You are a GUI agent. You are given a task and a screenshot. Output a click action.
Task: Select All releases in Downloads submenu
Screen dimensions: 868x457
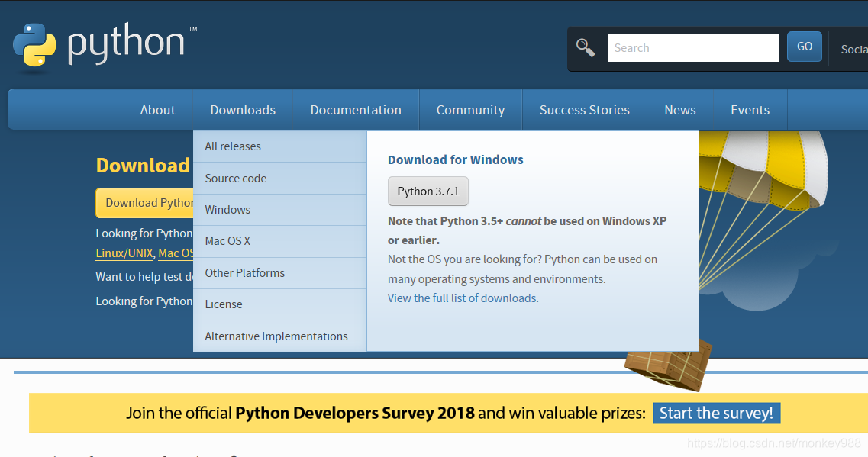pos(279,146)
